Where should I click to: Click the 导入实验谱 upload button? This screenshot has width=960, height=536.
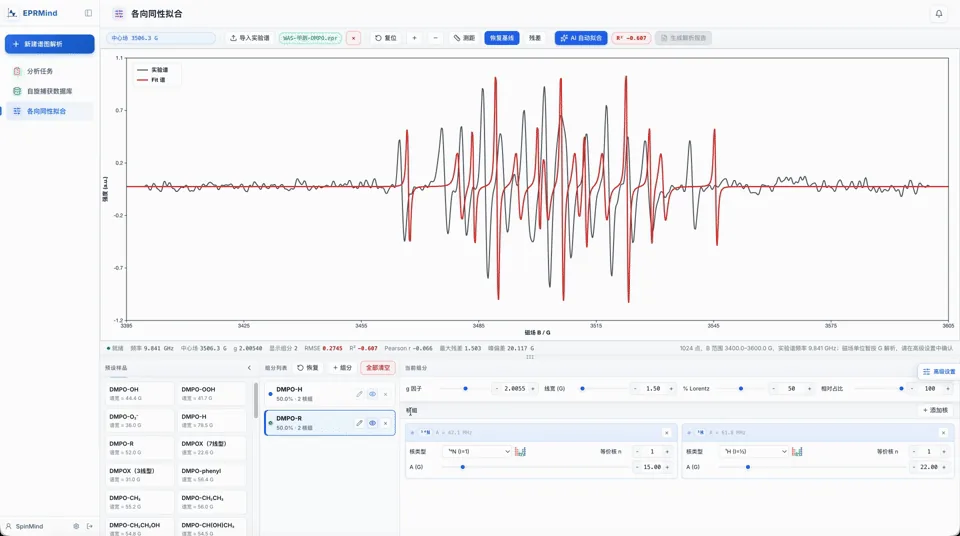point(250,38)
